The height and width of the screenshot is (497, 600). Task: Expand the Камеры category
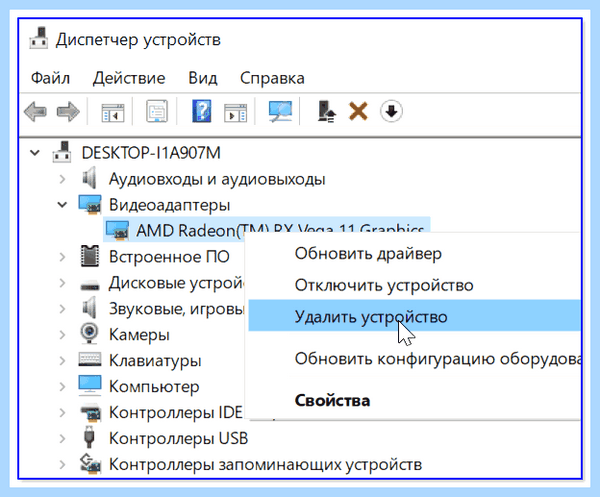coord(62,335)
